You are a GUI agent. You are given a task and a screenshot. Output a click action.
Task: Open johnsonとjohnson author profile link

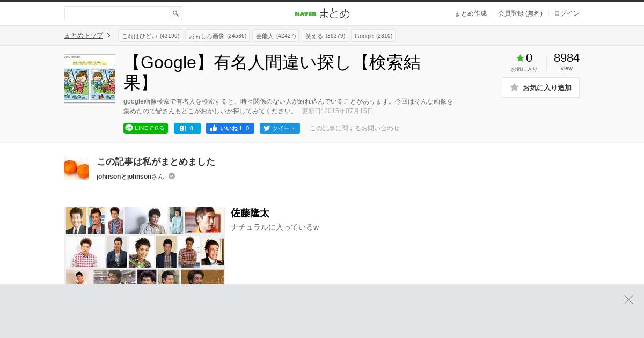pos(124,177)
